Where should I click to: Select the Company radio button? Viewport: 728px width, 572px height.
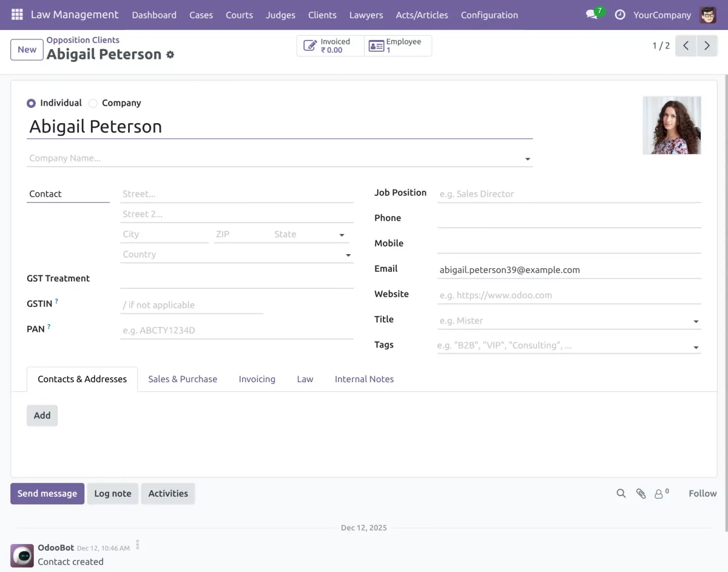point(93,103)
